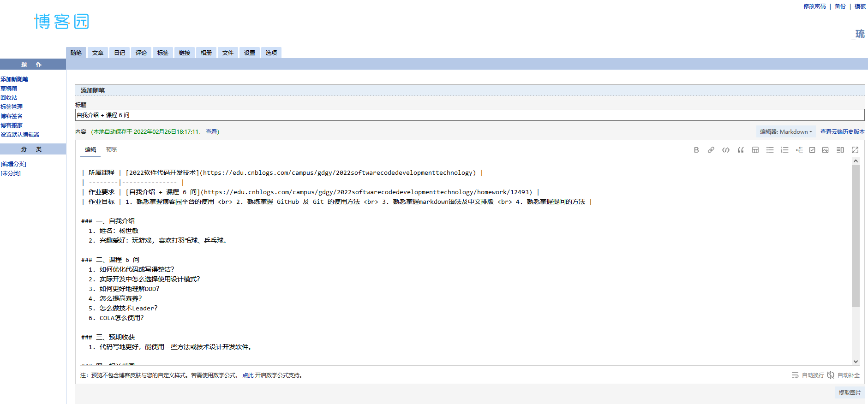Open 草稿箱 drafts in the sidebar
This screenshot has height=404, width=868.
(x=9, y=89)
